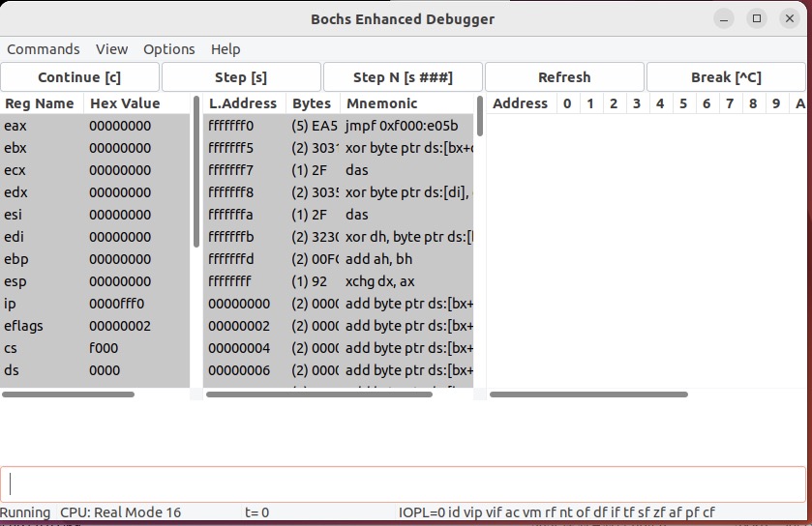Select the ebp register row

pos(95,259)
